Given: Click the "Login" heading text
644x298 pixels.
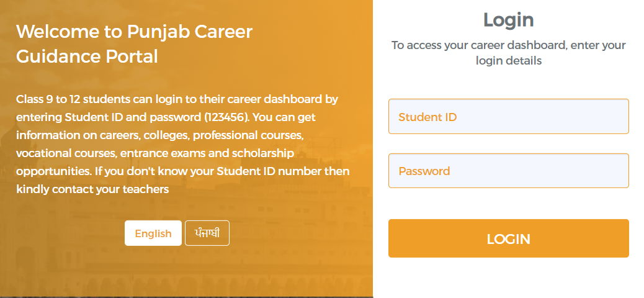Looking at the screenshot, I should (x=509, y=20).
